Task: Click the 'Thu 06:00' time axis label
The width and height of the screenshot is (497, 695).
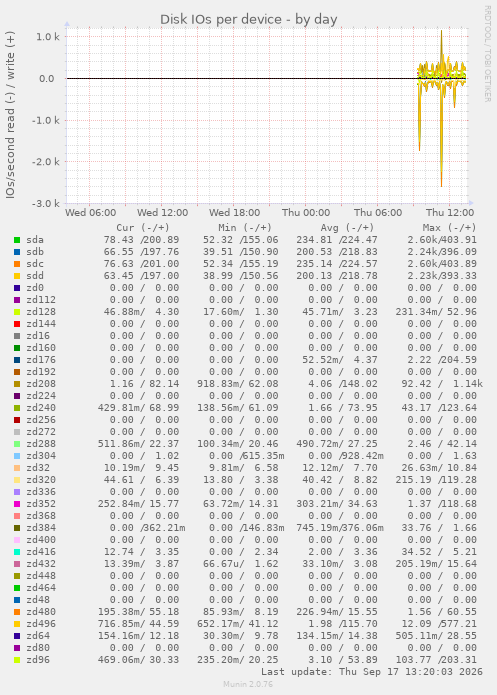Action: (x=378, y=213)
